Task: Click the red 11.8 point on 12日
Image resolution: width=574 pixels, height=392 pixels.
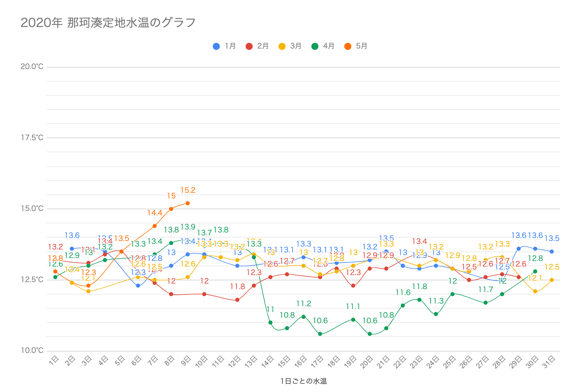Action: [x=237, y=300]
